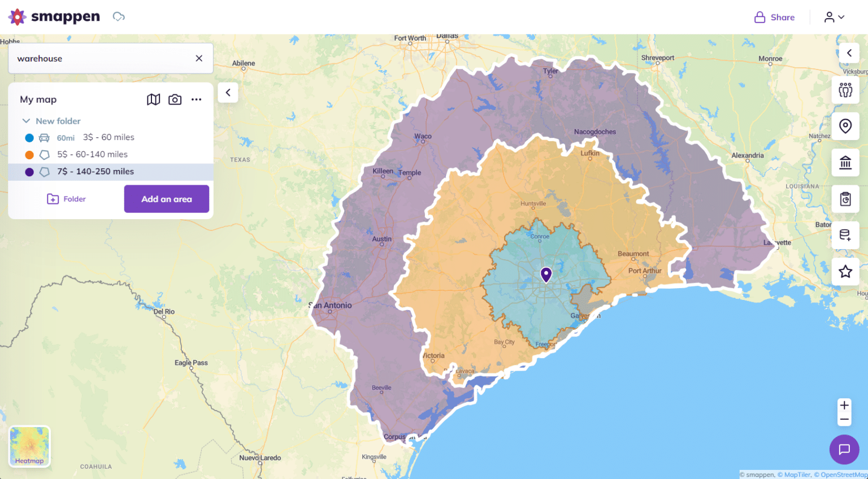Open the My map more options menu
This screenshot has height=479, width=868.
point(196,99)
